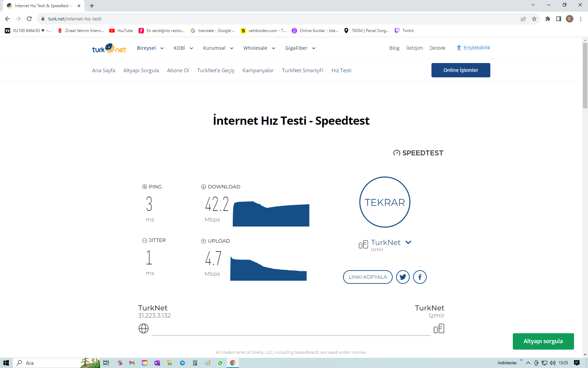
Task: Expand the Wholesale menu
Action: [259, 48]
